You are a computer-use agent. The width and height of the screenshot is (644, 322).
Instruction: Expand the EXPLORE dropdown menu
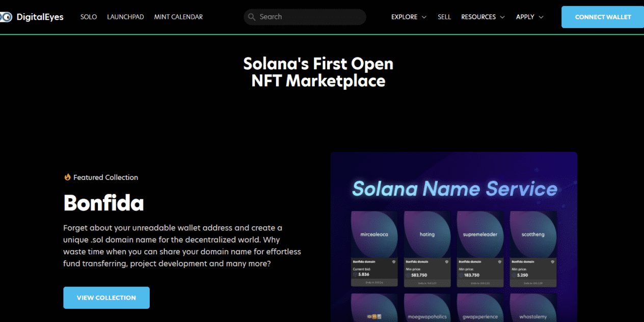tap(409, 17)
